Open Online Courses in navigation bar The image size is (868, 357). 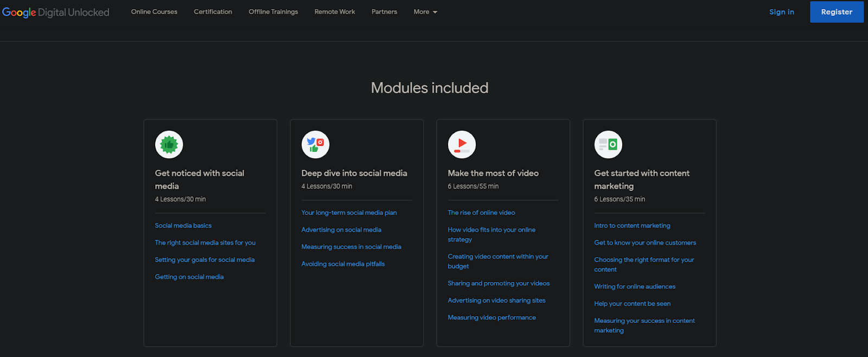[x=154, y=12]
